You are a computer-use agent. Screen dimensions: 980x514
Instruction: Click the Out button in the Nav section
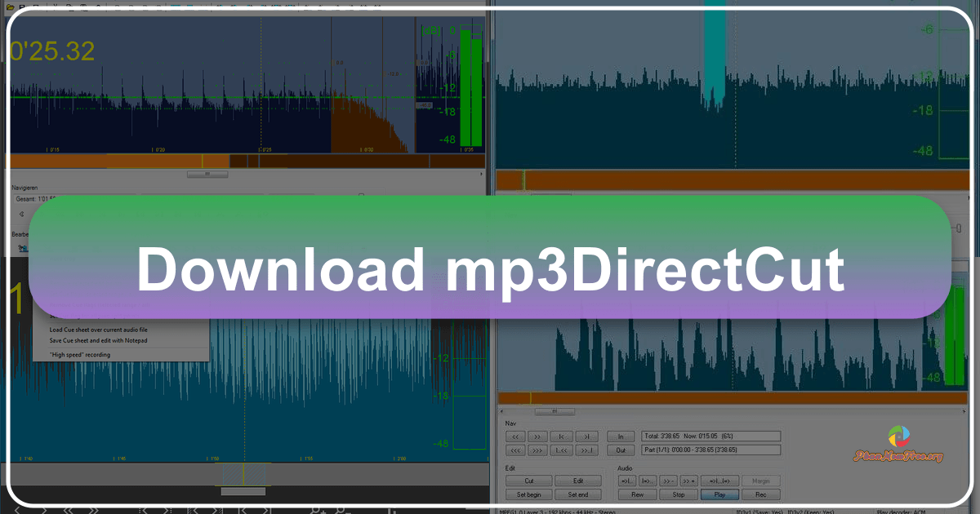[x=620, y=450]
